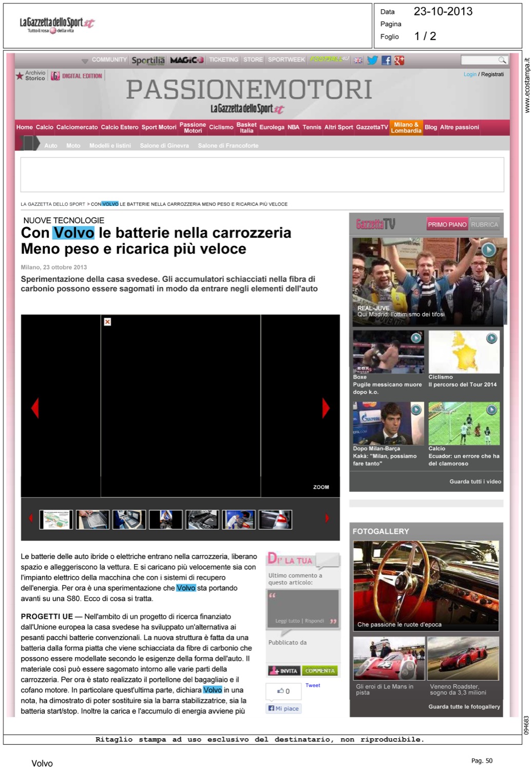Image resolution: width=532 pixels, height=770 pixels.
Task: Open Calciomercato in the main navigation
Action: (x=77, y=127)
